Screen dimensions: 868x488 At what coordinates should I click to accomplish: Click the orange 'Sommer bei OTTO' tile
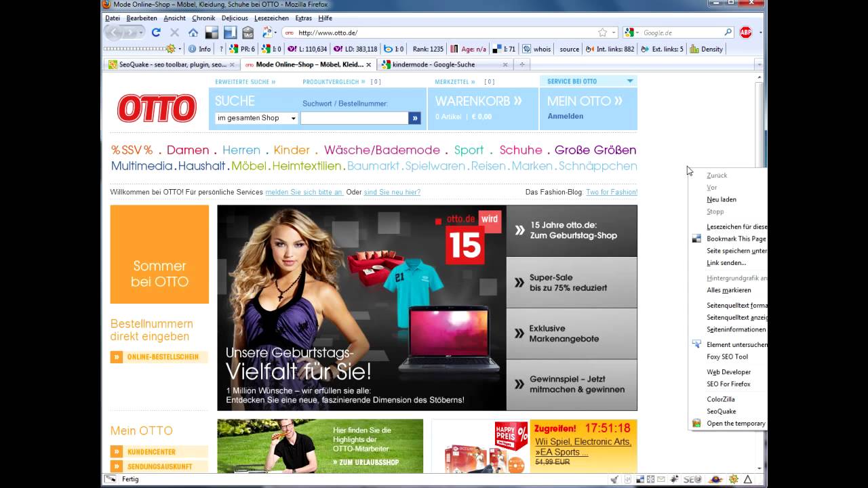[x=159, y=254]
